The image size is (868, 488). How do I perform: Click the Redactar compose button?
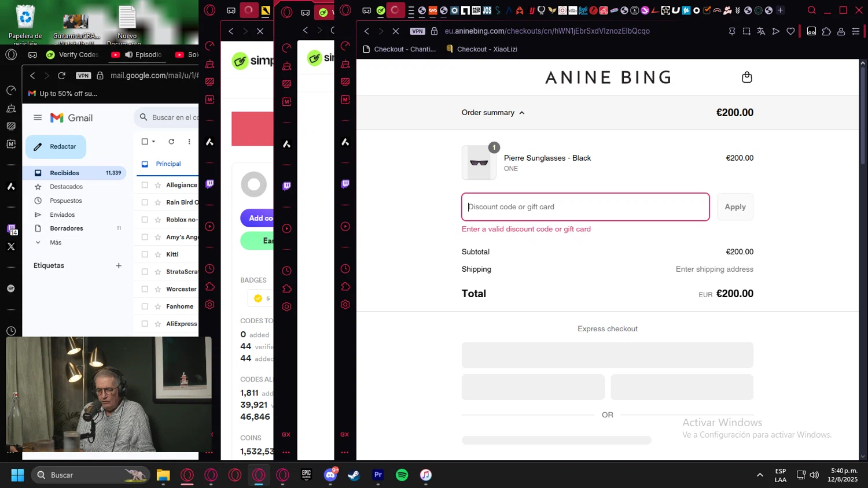(56, 147)
